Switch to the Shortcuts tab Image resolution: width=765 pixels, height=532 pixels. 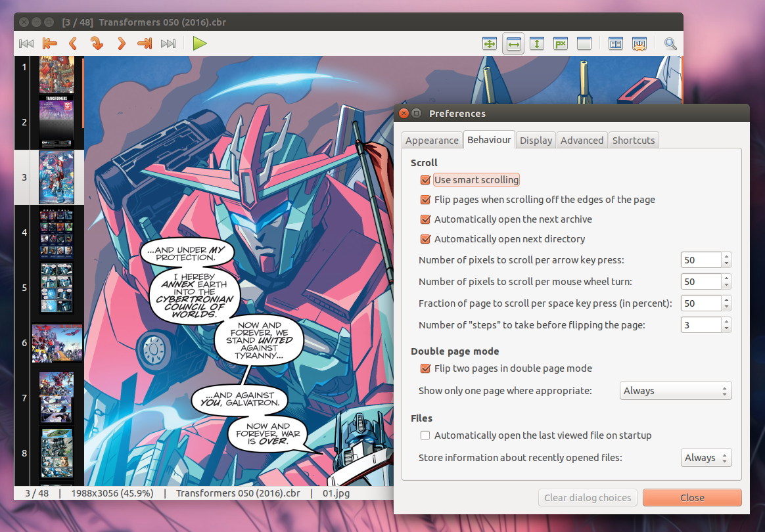pos(634,141)
